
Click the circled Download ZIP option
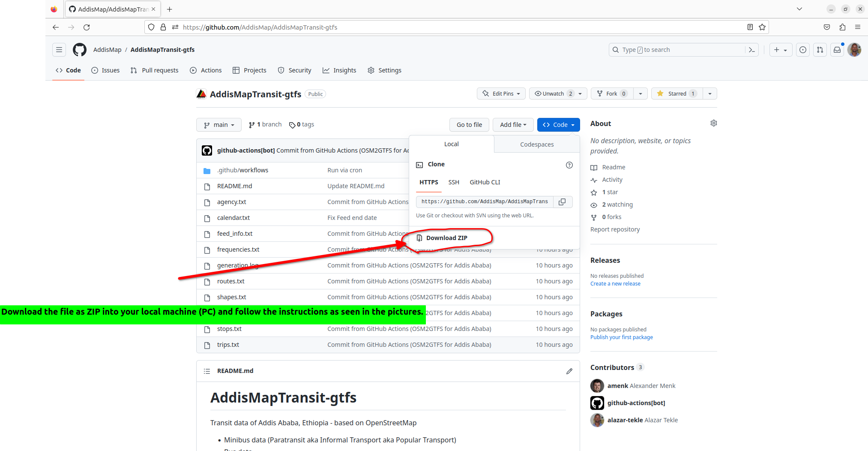coord(446,238)
